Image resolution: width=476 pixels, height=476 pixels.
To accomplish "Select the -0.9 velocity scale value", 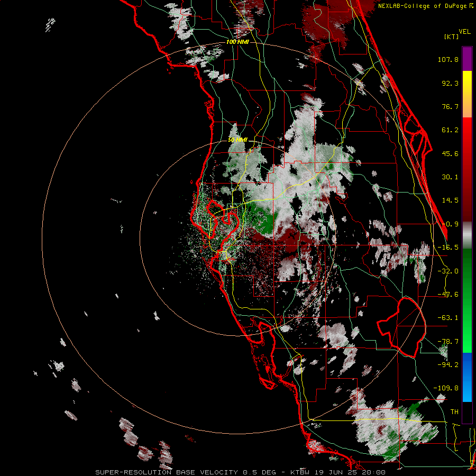I will point(450,224).
